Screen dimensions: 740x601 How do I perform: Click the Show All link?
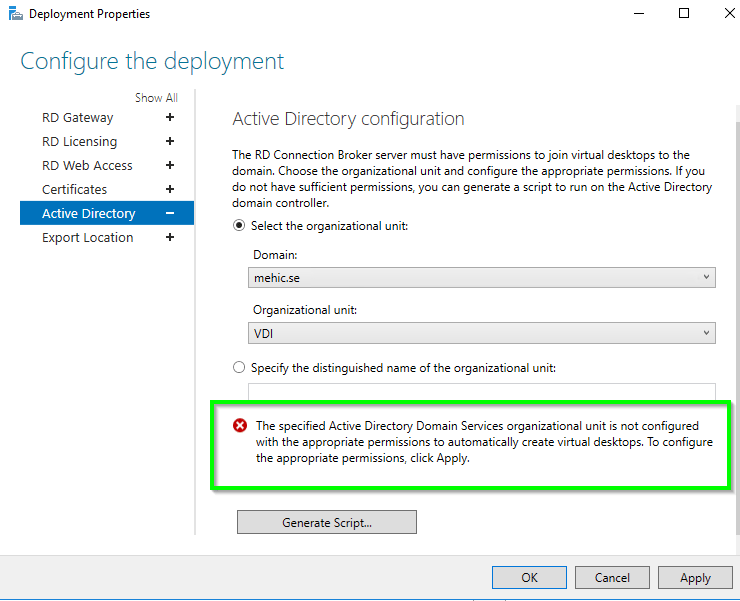[x=156, y=98]
